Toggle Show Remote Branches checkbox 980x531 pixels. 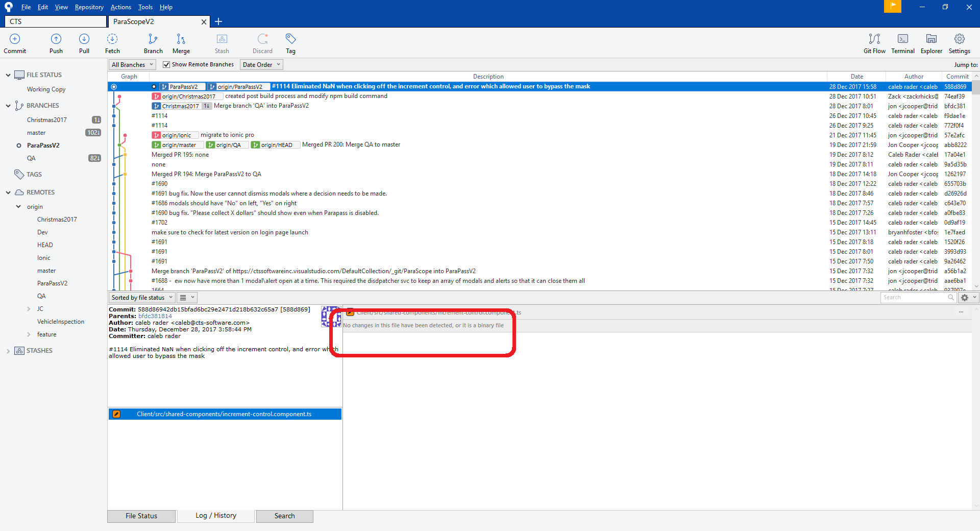[166, 64]
